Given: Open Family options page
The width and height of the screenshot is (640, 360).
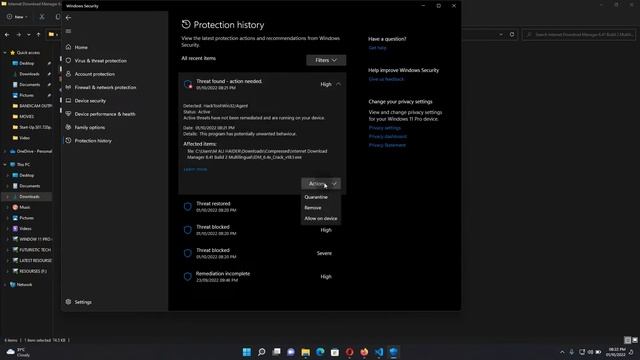Looking at the screenshot, I should (x=89, y=127).
